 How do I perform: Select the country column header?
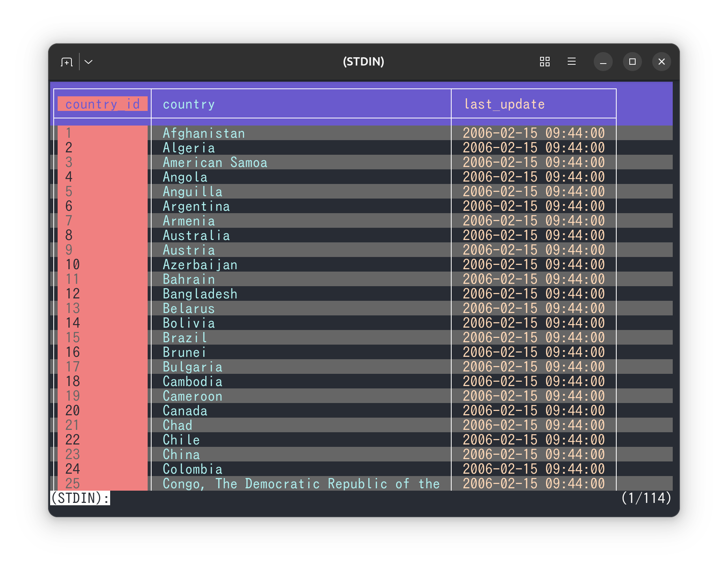coord(189,104)
